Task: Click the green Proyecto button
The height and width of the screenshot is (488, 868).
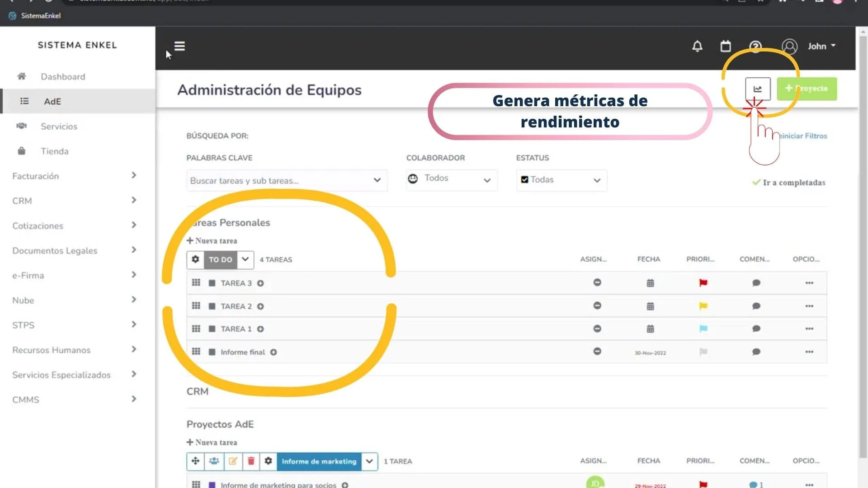Action: (x=807, y=89)
